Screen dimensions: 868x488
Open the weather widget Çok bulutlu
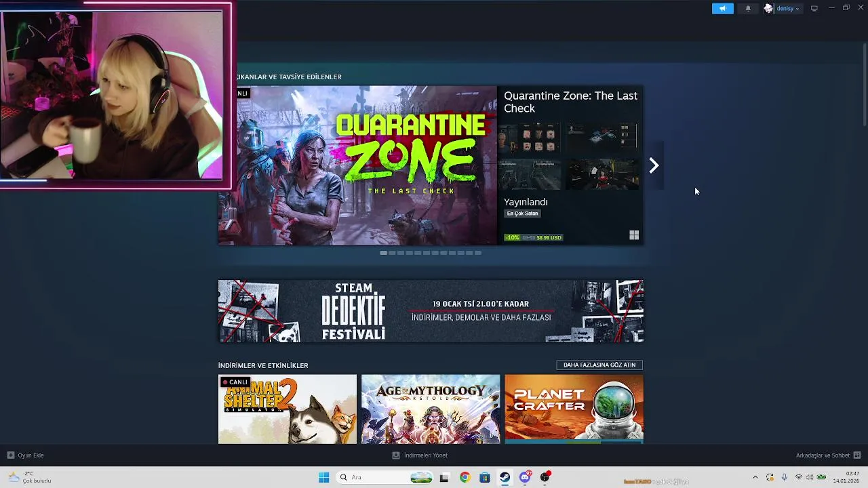(29, 477)
